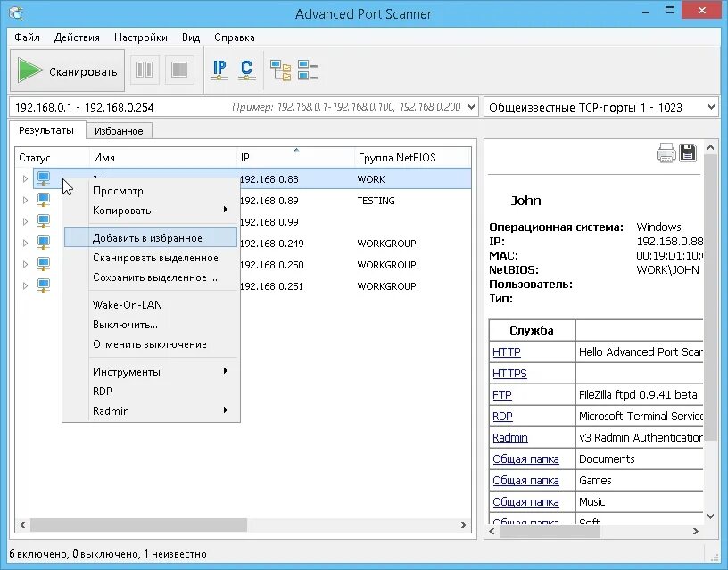Expand the 192.168.0.99 host row

26,221
